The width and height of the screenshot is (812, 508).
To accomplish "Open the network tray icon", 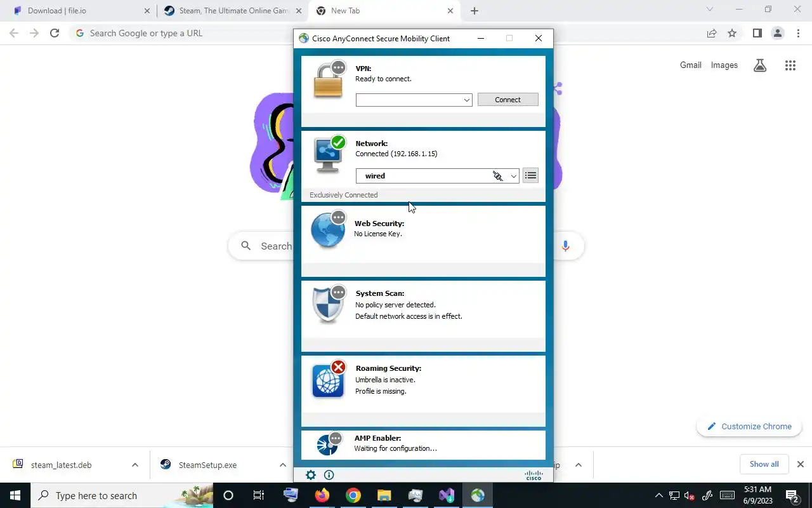I will tap(674, 495).
